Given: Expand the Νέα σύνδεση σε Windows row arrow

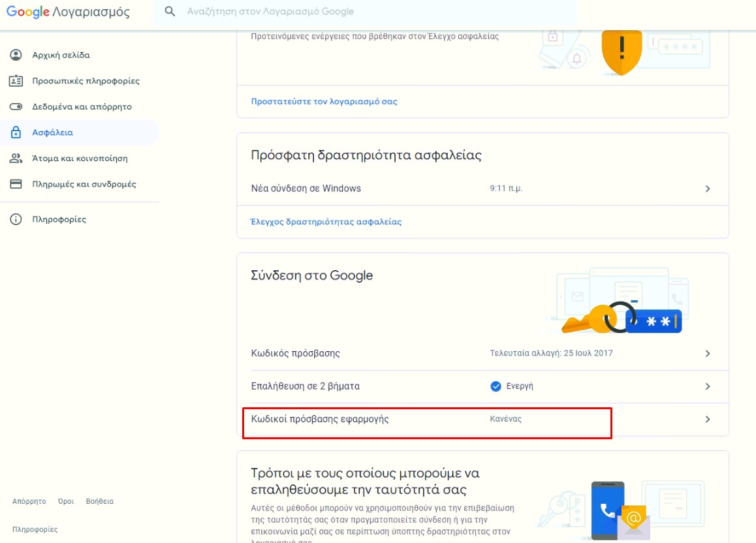Looking at the screenshot, I should point(707,189).
